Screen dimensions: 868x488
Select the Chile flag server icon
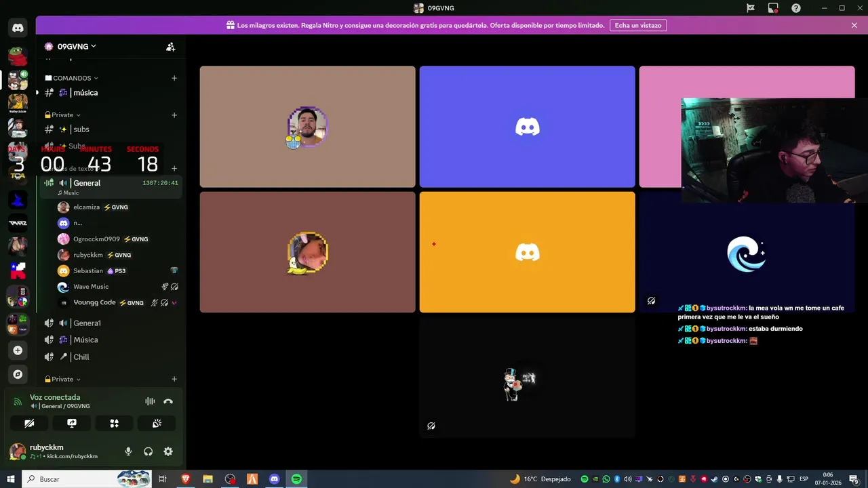tap(18, 270)
